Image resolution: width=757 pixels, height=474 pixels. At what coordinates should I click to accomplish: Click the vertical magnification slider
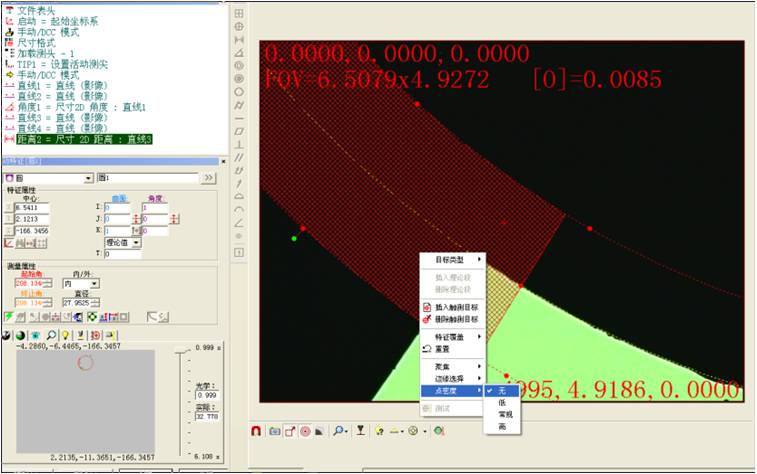tap(179, 400)
